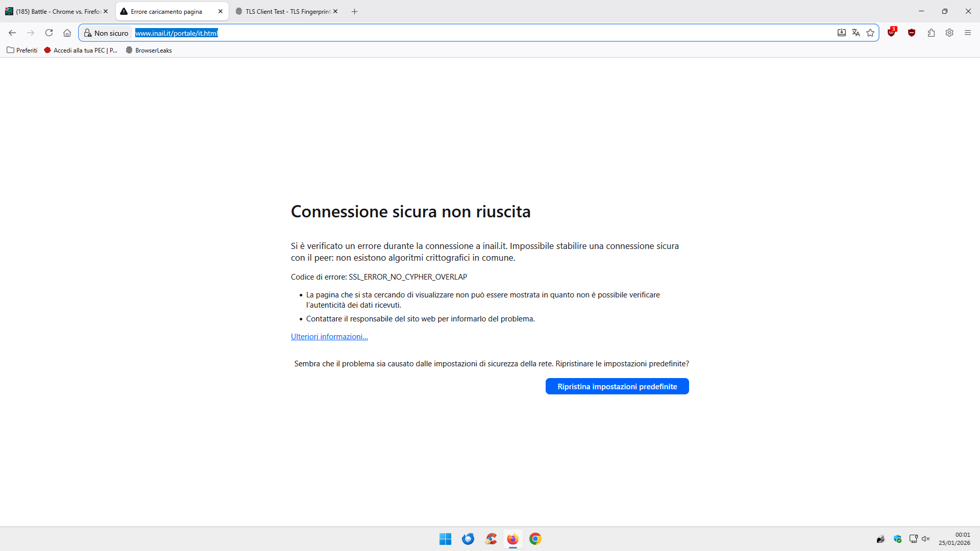The width and height of the screenshot is (980, 551).
Task: Open the BrowserLeaks bookmark
Action: tap(149, 50)
